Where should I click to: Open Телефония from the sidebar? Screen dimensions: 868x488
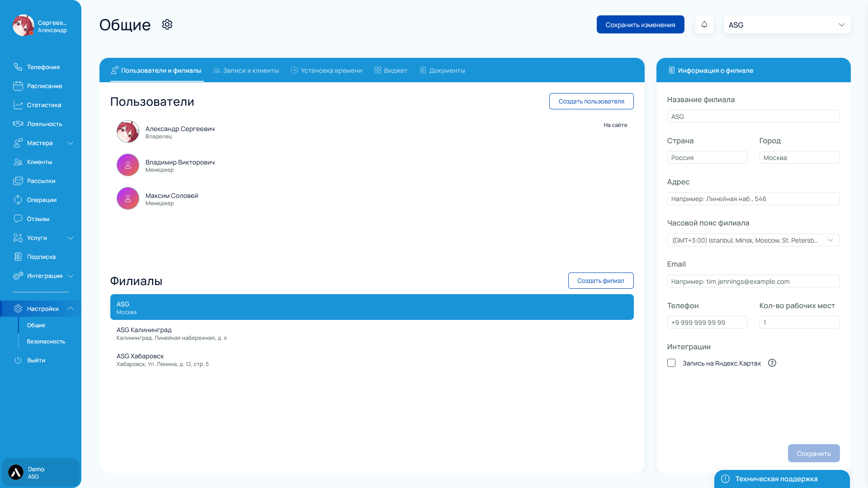click(43, 67)
